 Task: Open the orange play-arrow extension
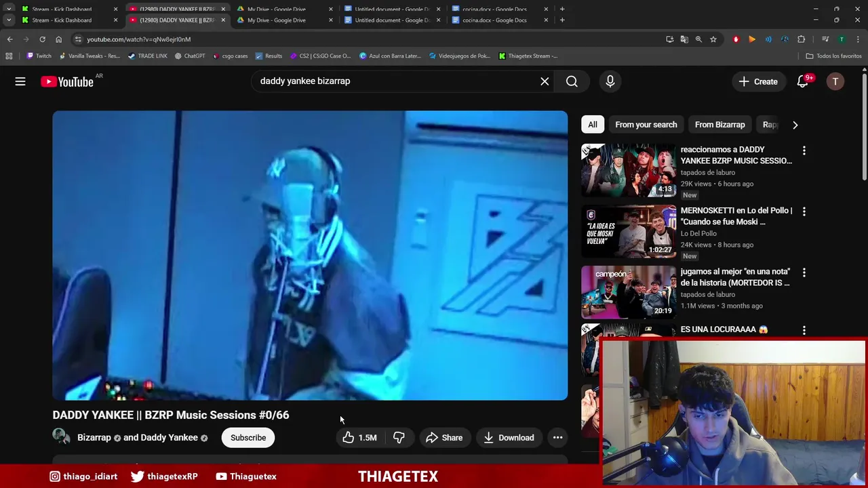point(752,39)
